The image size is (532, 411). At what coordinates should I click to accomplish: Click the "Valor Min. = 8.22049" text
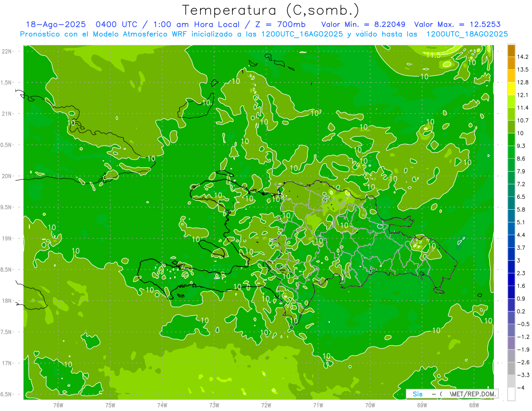click(364, 24)
